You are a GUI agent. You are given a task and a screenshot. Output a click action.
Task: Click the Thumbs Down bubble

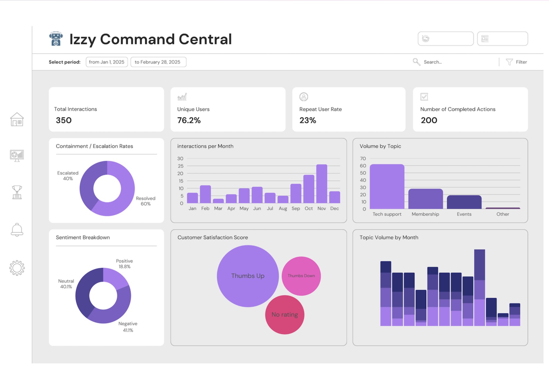tap(301, 276)
